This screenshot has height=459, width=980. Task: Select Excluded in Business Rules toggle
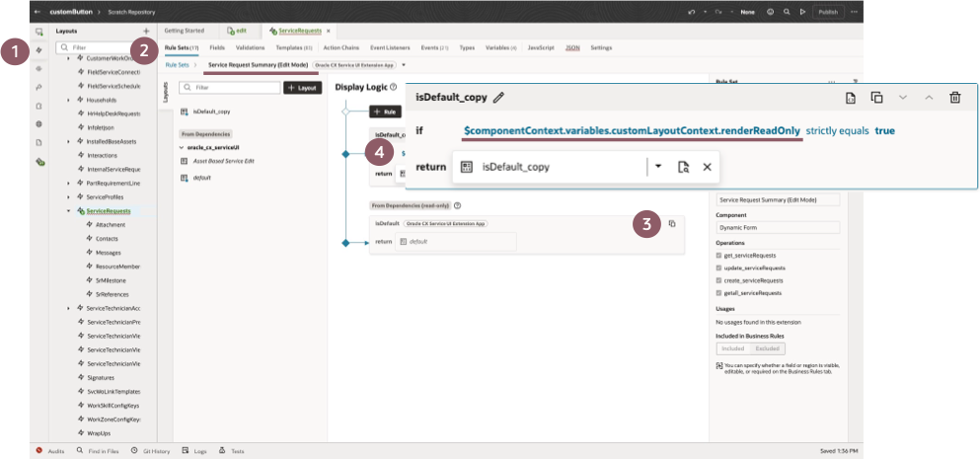(768, 348)
